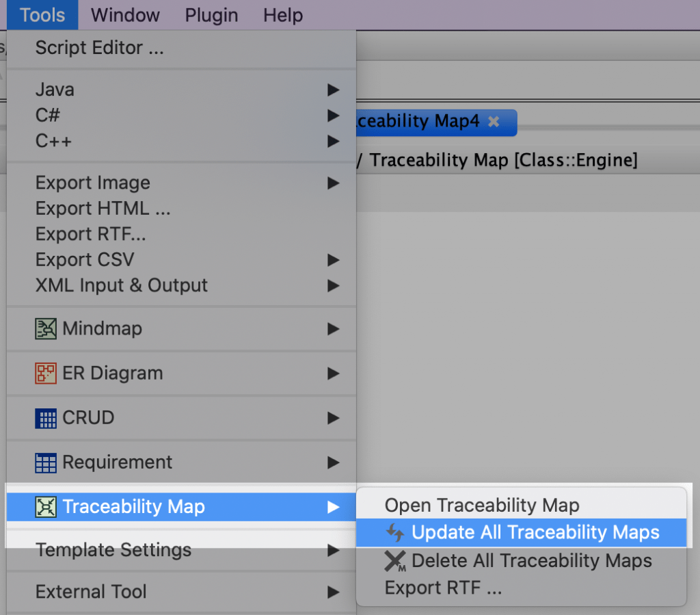The image size is (700, 615).
Task: Open the Help menu
Action: click(x=283, y=15)
